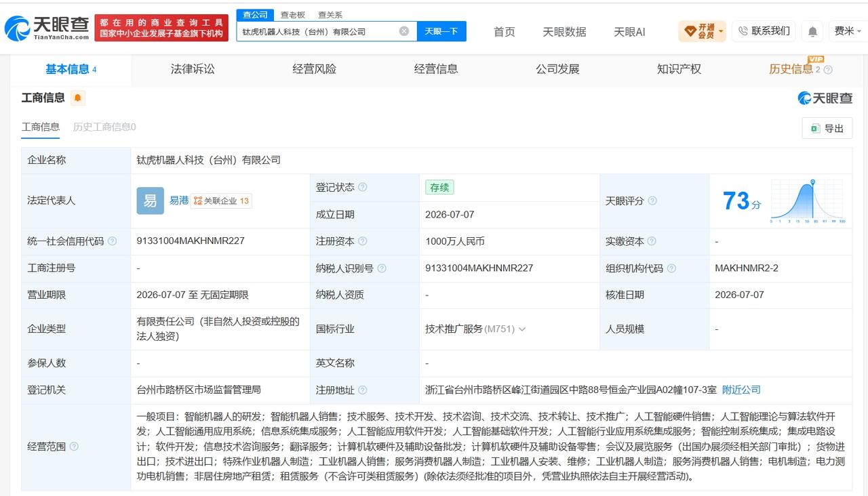Open the 知识产权 tab
Screen dimensions: 868x496
click(679, 69)
